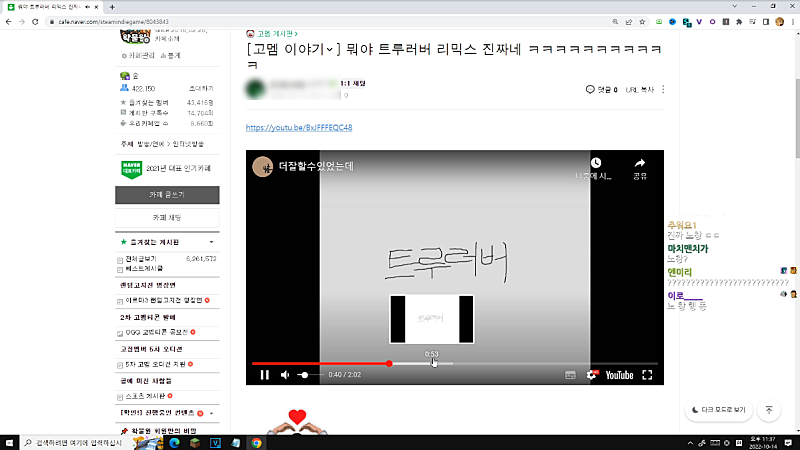Screen dimensions: 800x450
Task: Open the 5차 고멤 오디션 지원 board
Action: click(x=155, y=364)
